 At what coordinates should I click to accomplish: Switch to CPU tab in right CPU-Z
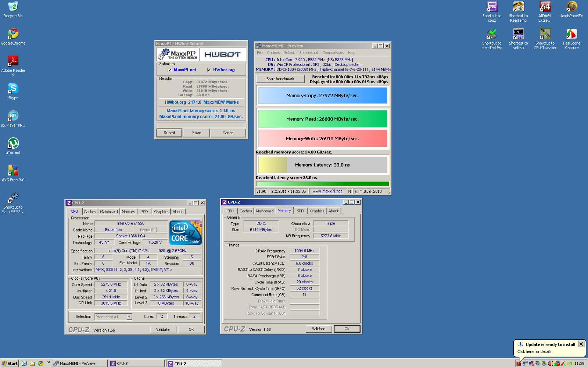230,211
